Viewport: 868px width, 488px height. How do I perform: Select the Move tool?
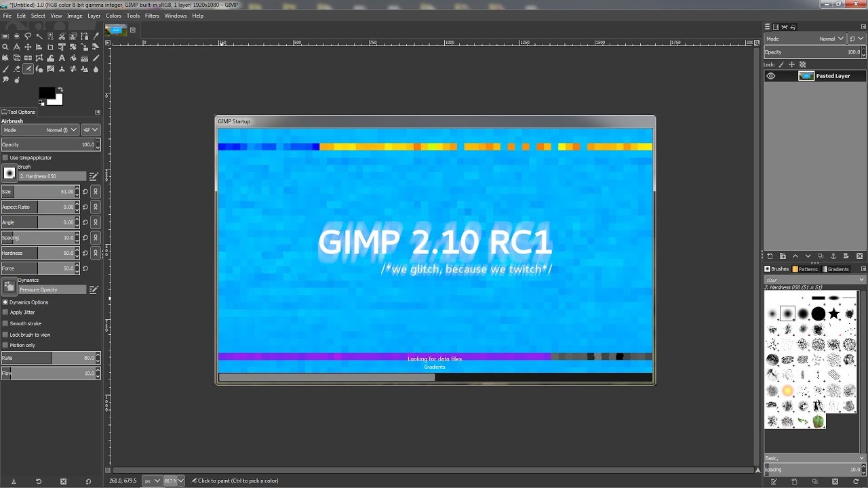pos(28,47)
